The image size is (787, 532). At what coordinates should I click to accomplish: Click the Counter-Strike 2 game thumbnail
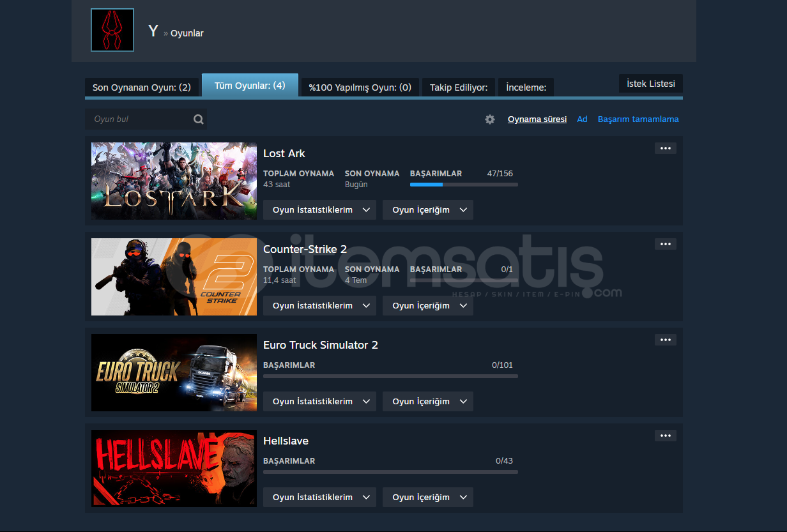(174, 277)
